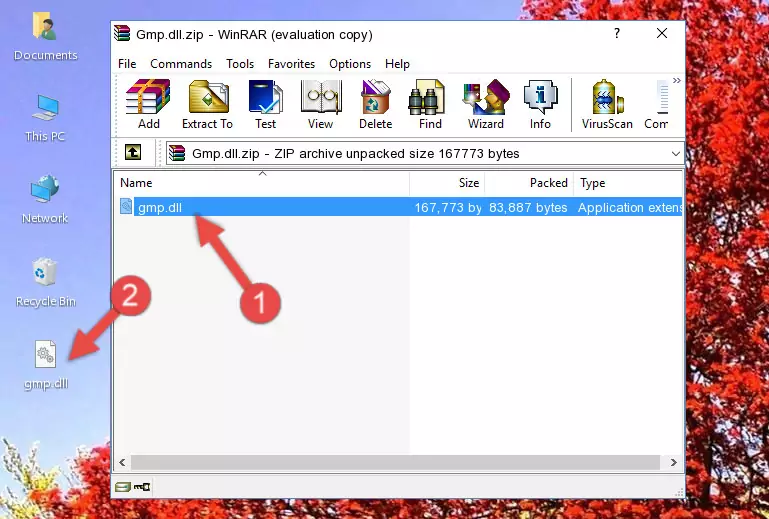This screenshot has width=769, height=519.
Task: Click the WinRAR icon in title bar
Action: tap(122, 34)
